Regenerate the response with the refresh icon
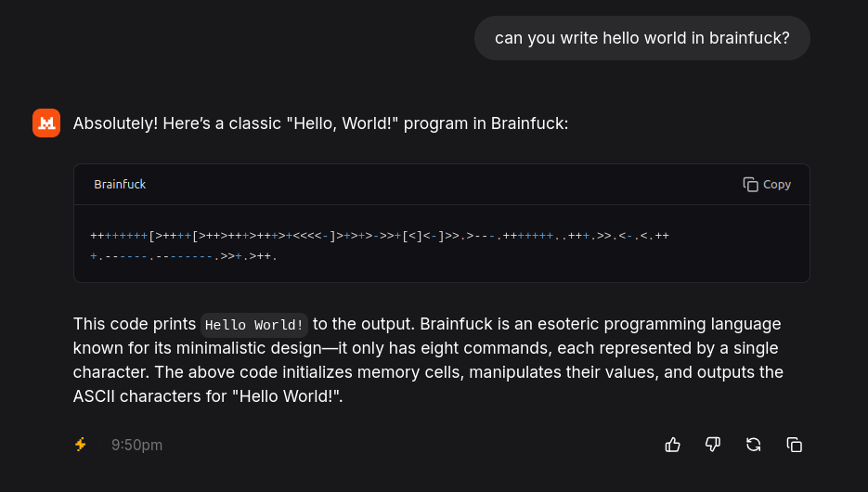 coord(754,445)
